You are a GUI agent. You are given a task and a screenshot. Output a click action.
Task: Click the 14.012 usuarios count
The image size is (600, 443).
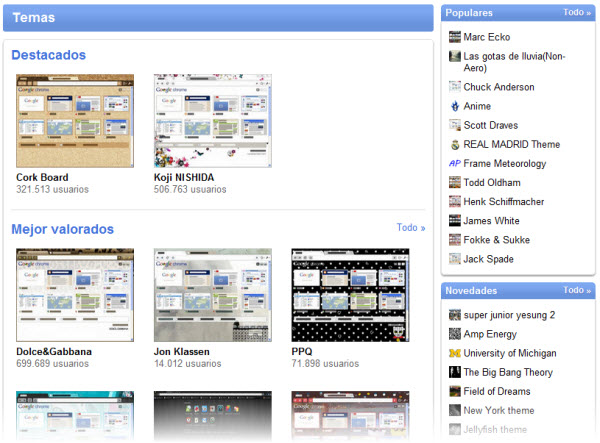188,363
